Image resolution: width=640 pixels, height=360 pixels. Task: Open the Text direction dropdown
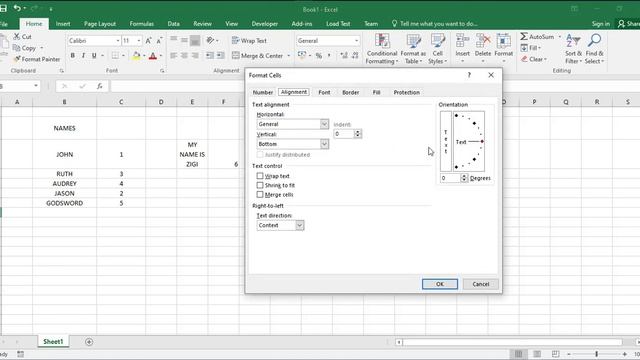click(x=300, y=225)
